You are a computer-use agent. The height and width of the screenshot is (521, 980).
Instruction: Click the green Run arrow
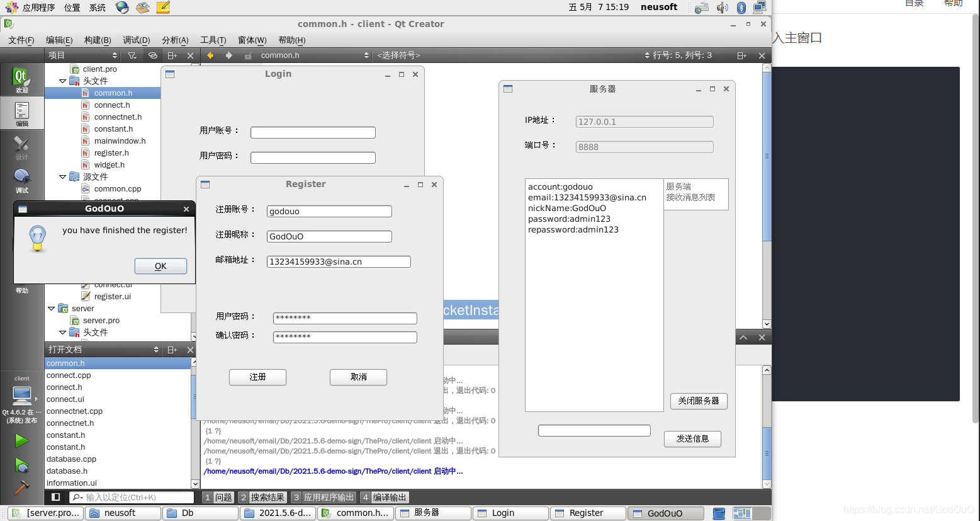(22, 440)
